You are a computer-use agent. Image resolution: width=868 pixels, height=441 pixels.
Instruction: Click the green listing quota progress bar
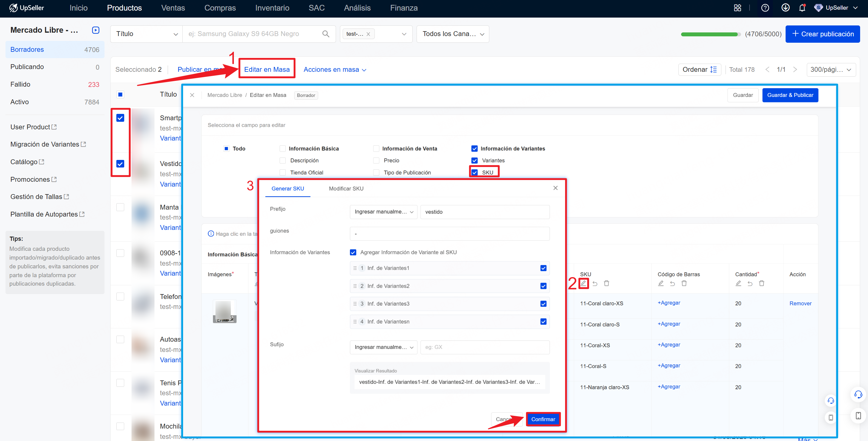pyautogui.click(x=711, y=34)
